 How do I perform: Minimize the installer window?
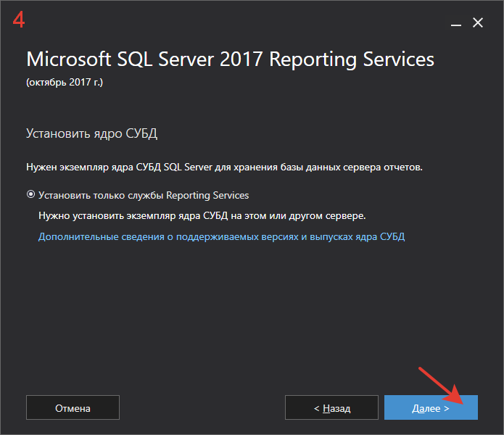coord(456,23)
